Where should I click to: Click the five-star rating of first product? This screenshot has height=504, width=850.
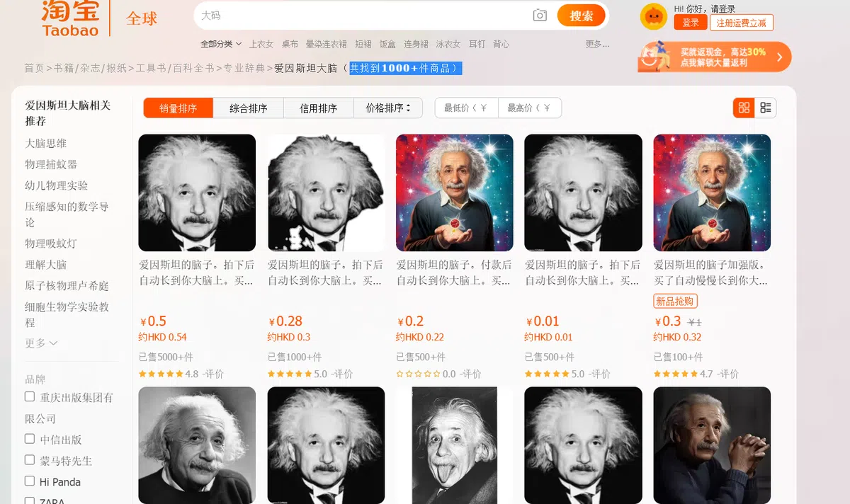click(x=161, y=374)
